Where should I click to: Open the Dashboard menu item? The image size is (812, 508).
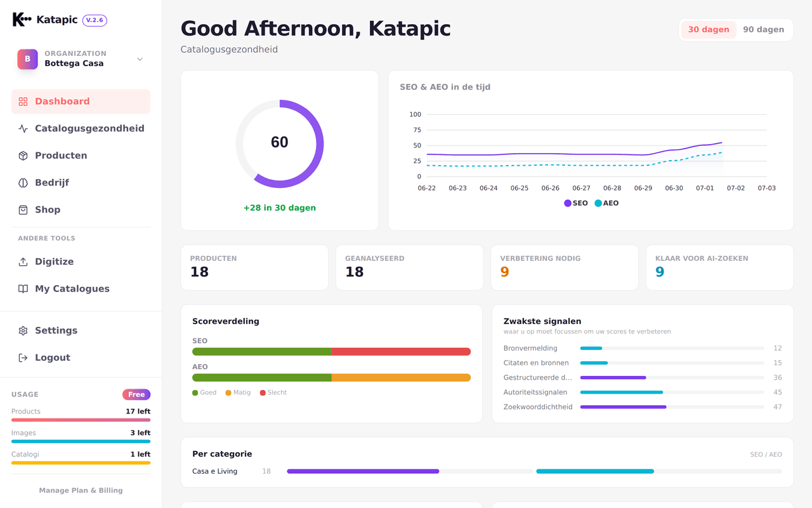click(81, 102)
